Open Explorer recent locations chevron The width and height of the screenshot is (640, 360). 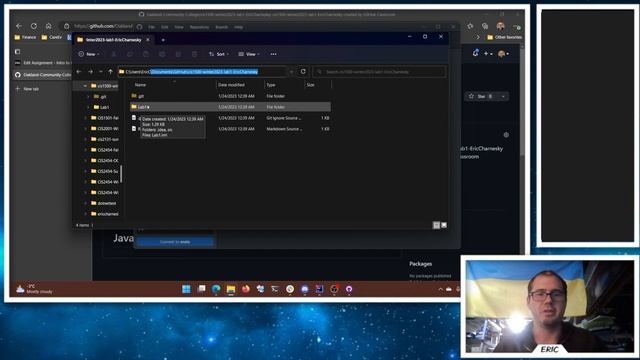pyautogui.click(x=101, y=72)
